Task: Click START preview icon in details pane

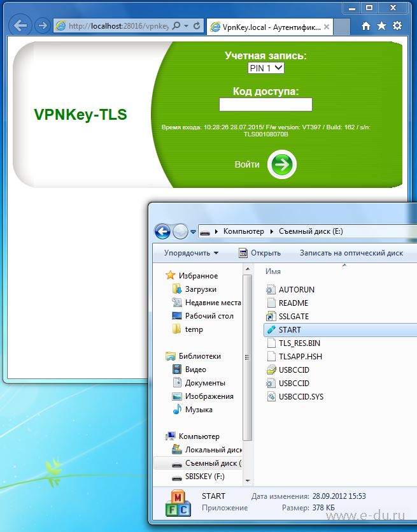Action: point(178,504)
